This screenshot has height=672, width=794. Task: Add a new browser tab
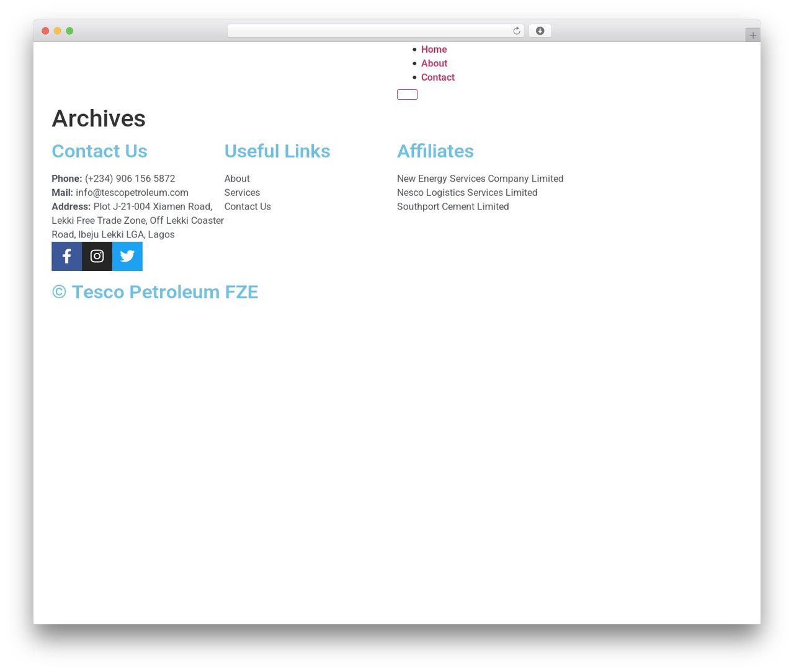point(752,35)
